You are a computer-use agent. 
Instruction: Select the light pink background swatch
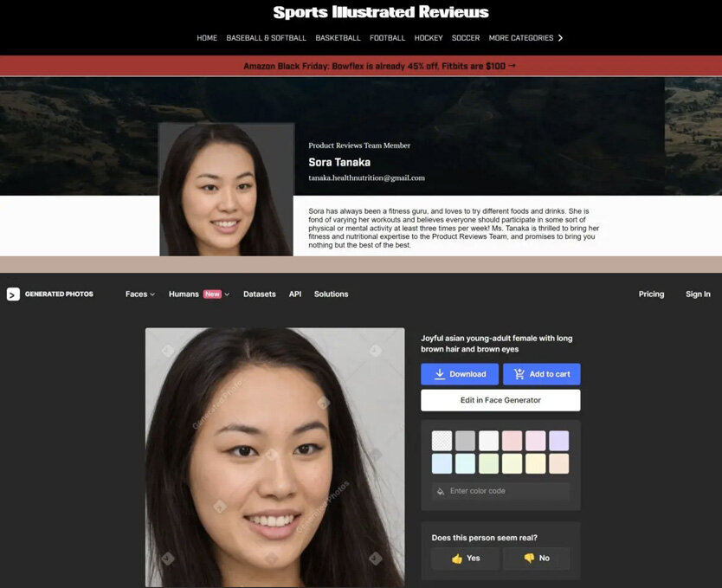512,441
